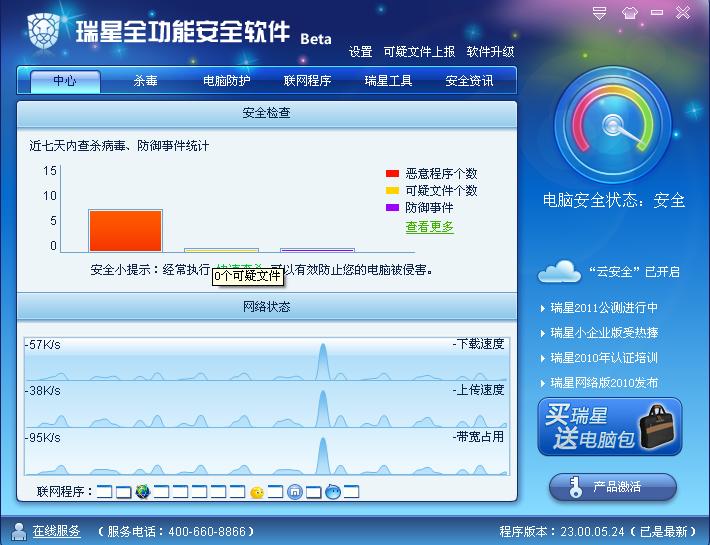Click the key icon on 产品激活
The height and width of the screenshot is (545, 710).
(x=575, y=487)
